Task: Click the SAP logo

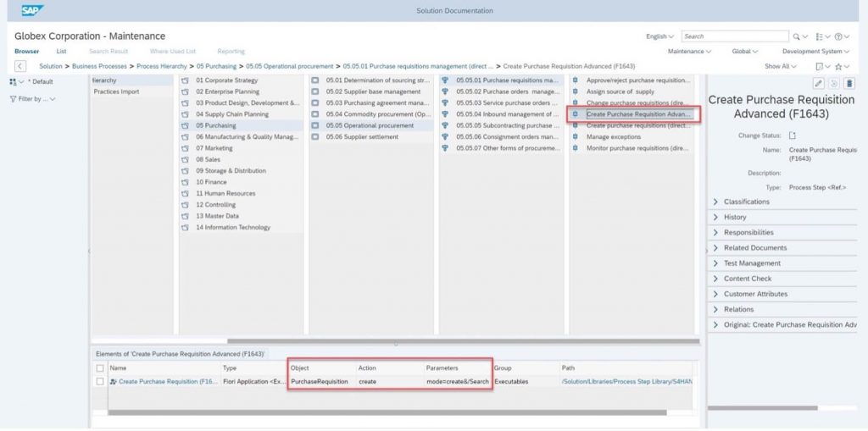Action: point(33,10)
